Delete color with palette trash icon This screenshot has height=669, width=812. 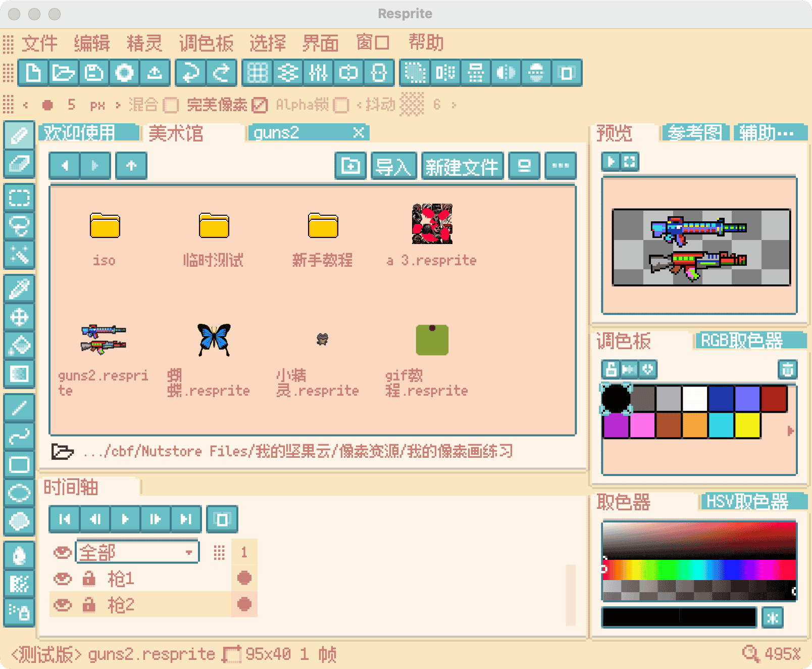tap(787, 370)
